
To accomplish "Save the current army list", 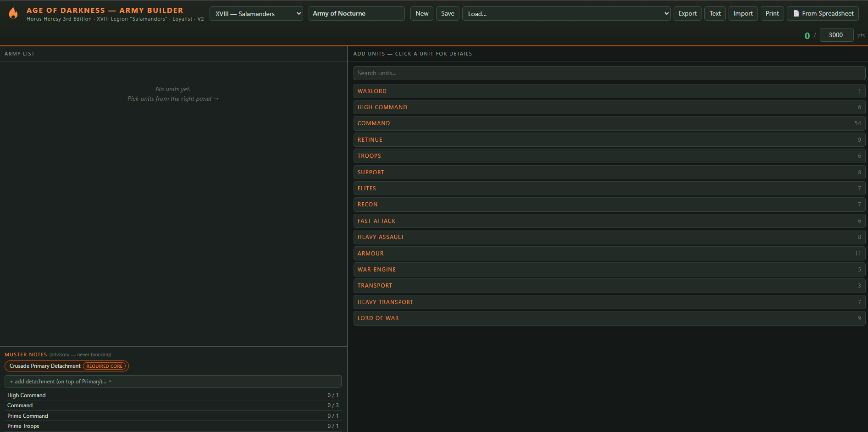I will [x=448, y=14].
